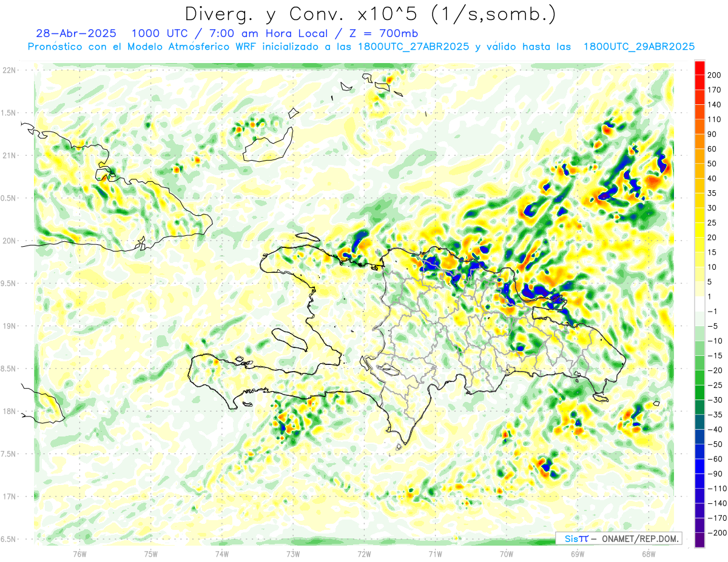Click the "69W" longitude label
The width and height of the screenshot is (728, 562).
(578, 553)
